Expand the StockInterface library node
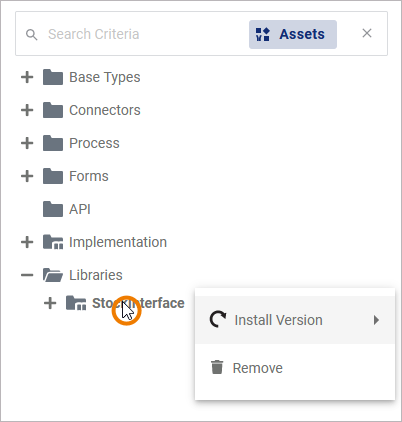The width and height of the screenshot is (402, 422). click(x=50, y=303)
